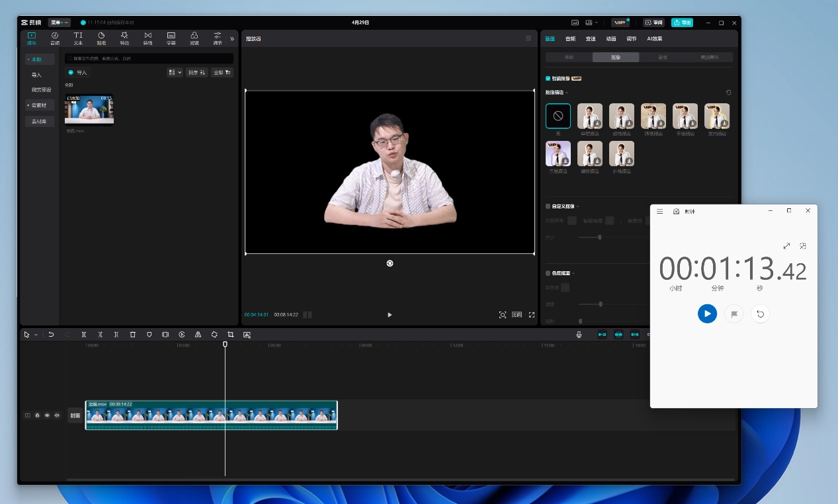Click the delete clip icon in timeline toolbar

pyautogui.click(x=133, y=335)
